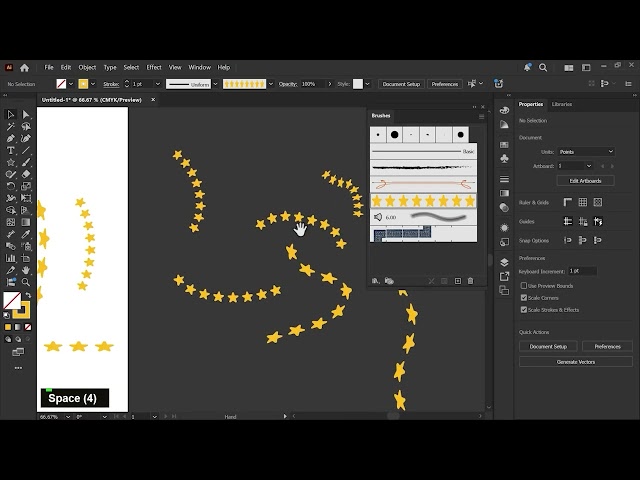Select the Untitled-1 document tab
Screen dimensions: 640x480
click(x=92, y=100)
